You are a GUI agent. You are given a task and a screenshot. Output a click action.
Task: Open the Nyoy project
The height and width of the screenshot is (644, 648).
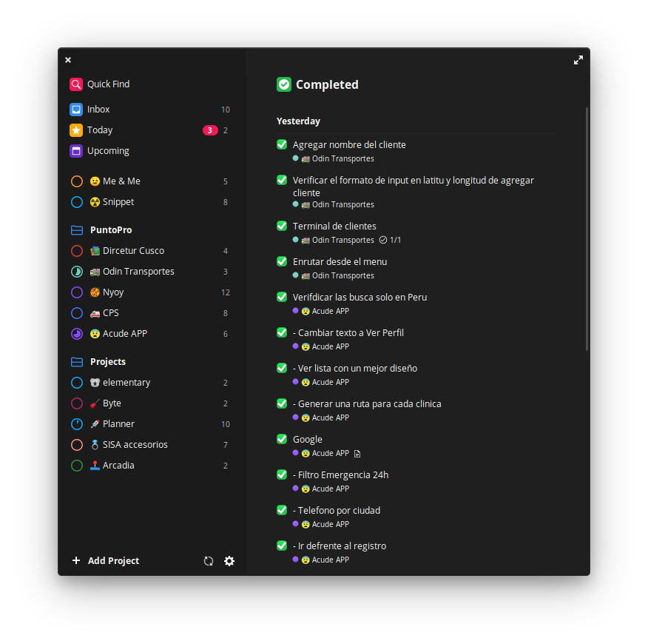149,292
